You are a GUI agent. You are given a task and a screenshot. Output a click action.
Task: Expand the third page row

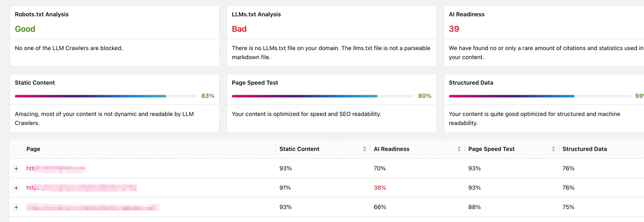[16, 207]
